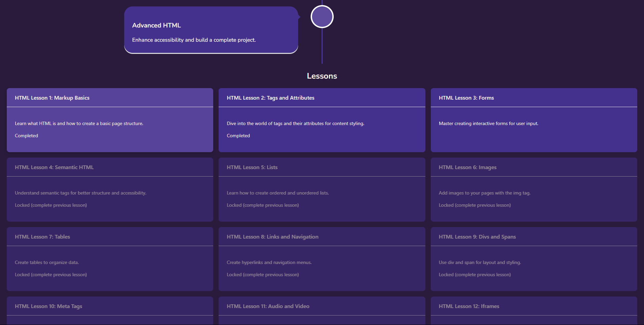Image resolution: width=644 pixels, height=325 pixels.
Task: Click the Completed status under Lesson 2
Action: (x=238, y=136)
